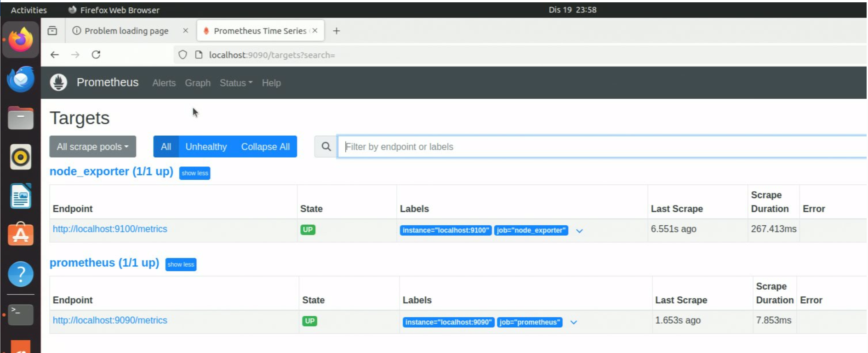Click the browser forward arrow
The image size is (868, 353).
[x=75, y=55]
